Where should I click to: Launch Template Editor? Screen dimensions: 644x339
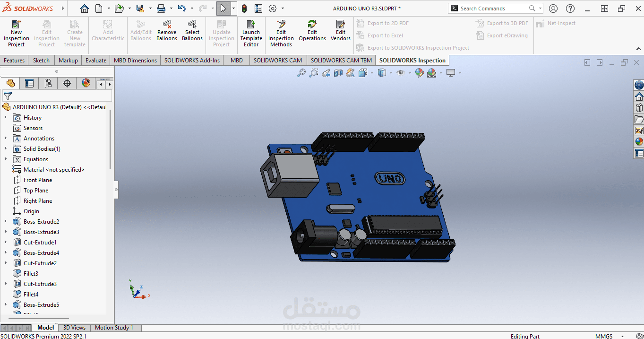251,33
